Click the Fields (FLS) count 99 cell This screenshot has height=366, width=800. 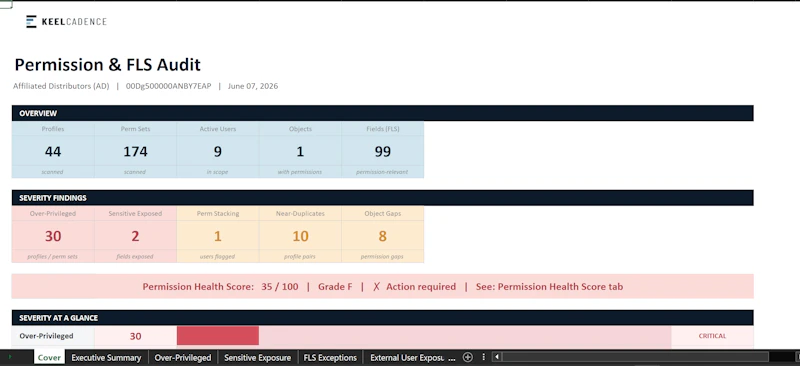(x=383, y=152)
